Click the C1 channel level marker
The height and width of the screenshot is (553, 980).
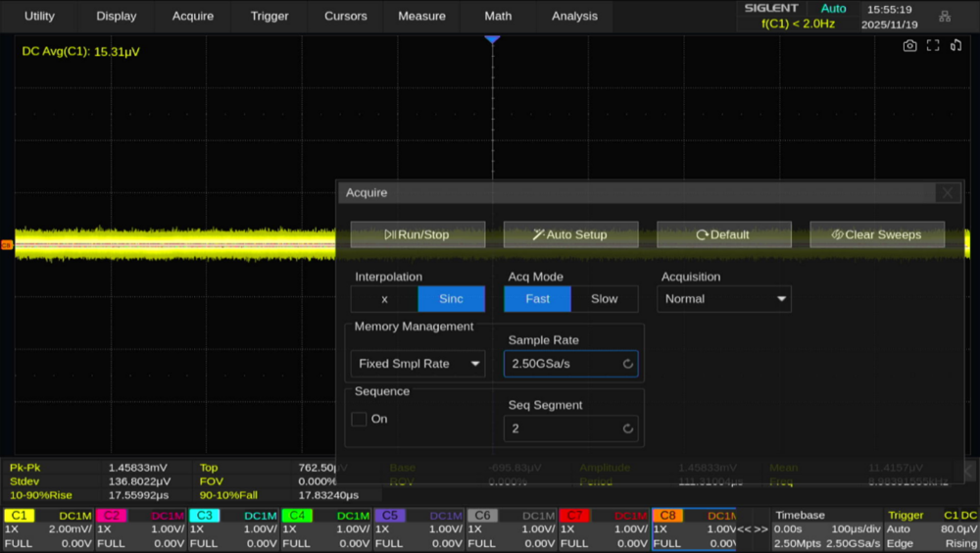pyautogui.click(x=7, y=245)
